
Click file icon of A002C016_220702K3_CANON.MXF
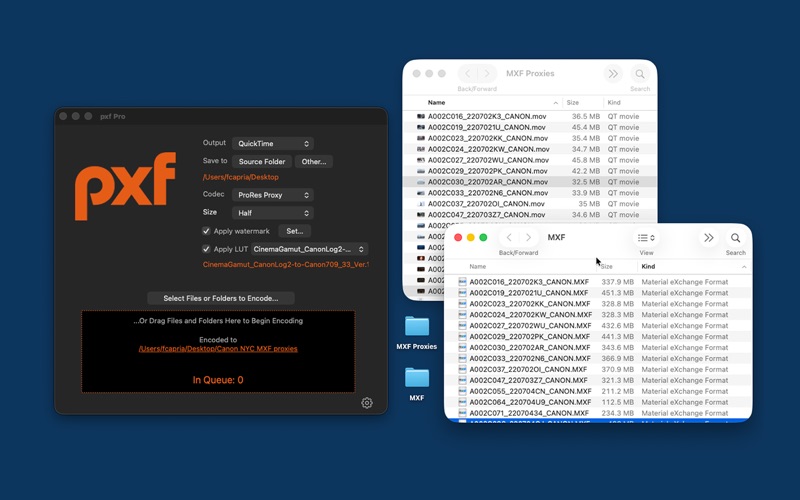pyautogui.click(x=462, y=282)
